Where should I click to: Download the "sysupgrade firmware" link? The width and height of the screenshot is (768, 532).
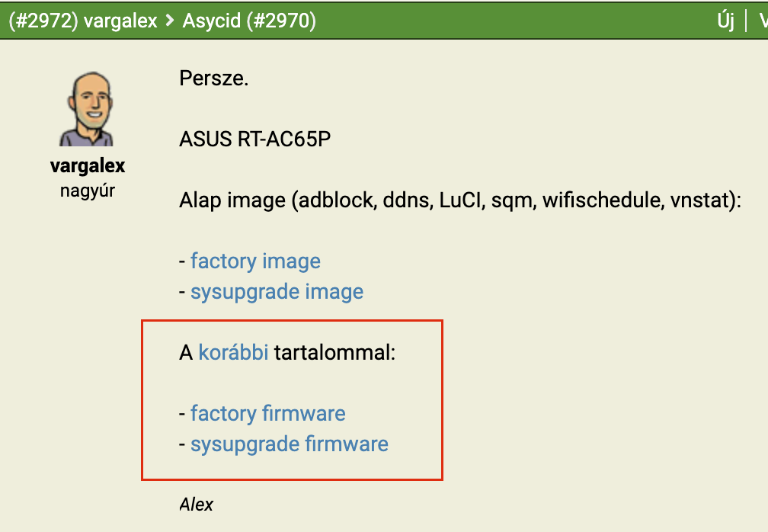click(290, 444)
